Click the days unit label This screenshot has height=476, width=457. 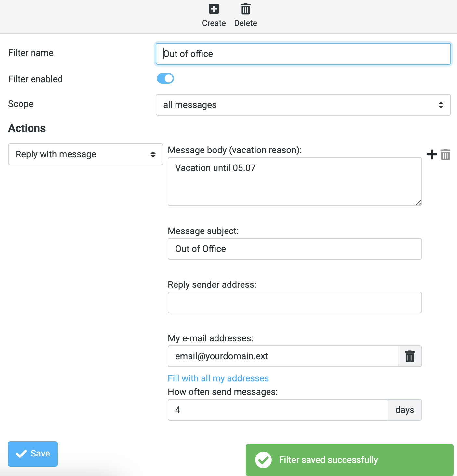click(x=405, y=410)
